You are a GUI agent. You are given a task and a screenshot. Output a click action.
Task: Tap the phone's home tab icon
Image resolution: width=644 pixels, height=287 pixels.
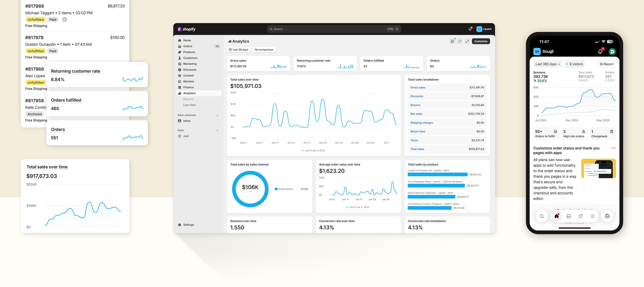point(556,216)
